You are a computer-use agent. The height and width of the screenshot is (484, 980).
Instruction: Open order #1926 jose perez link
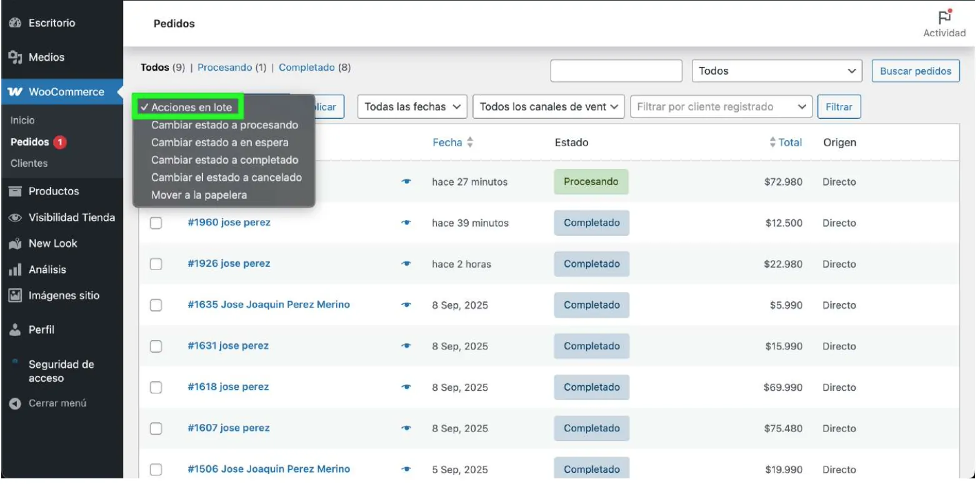coord(229,264)
